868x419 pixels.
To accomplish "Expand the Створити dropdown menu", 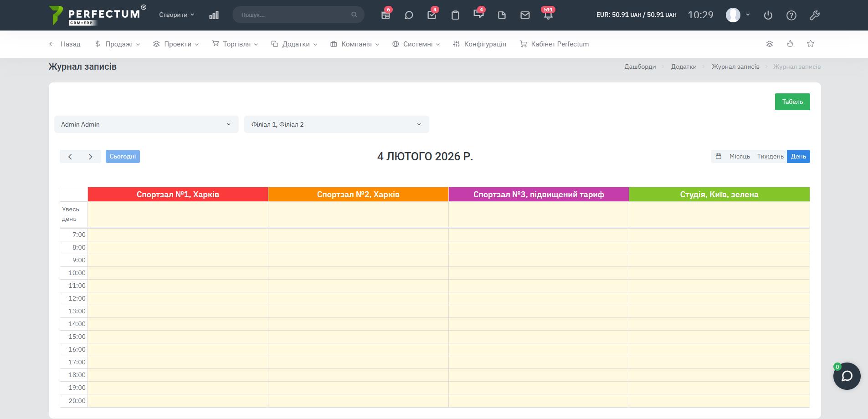I will tap(176, 15).
